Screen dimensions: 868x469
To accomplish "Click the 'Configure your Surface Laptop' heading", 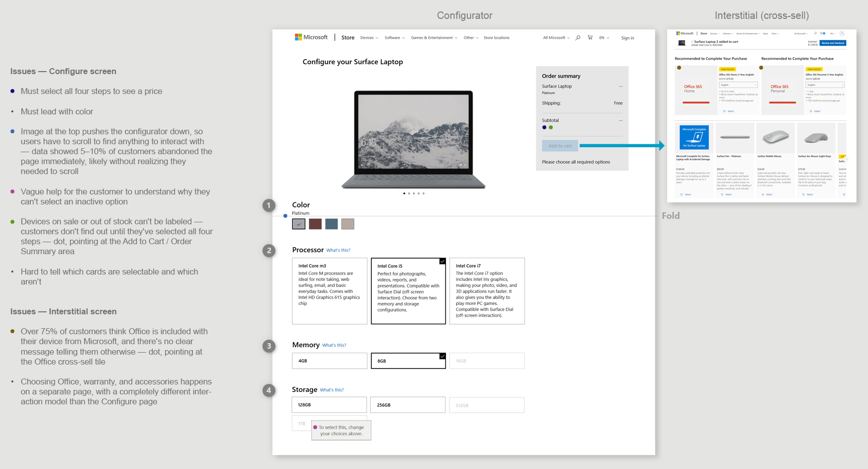I will (353, 62).
